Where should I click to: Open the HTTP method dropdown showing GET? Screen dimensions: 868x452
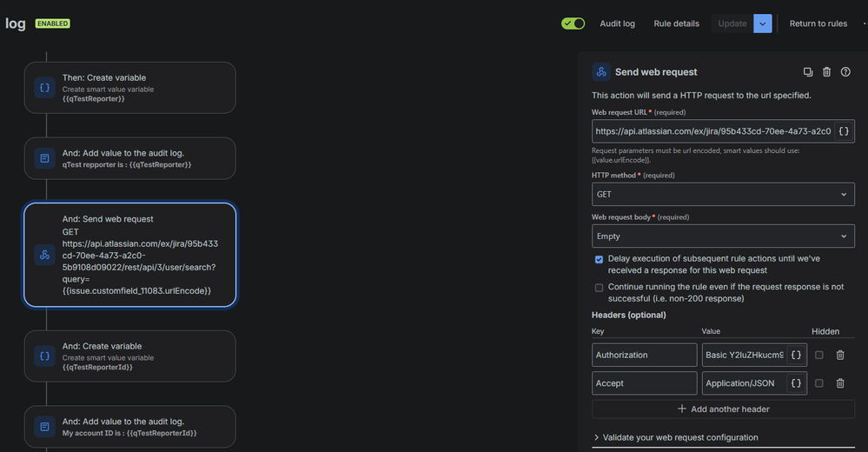723,195
